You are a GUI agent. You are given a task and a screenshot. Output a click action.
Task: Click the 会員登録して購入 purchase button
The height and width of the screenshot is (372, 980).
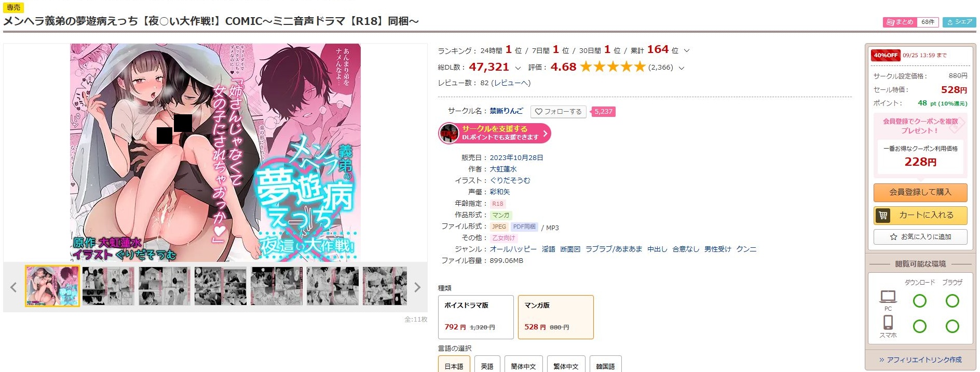[x=920, y=192]
